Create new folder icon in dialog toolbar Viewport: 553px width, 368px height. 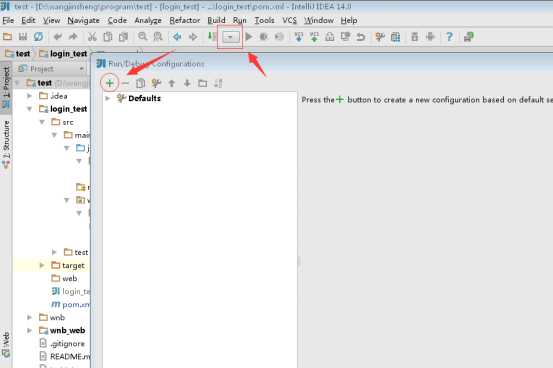click(202, 83)
